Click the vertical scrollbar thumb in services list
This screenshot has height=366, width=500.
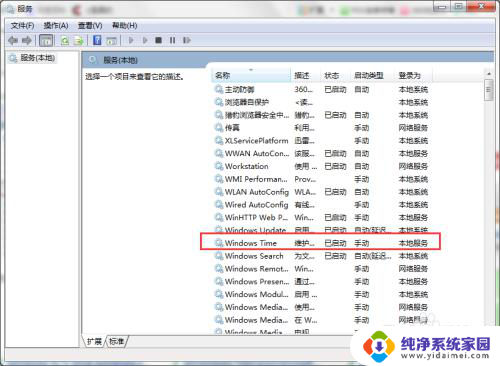[x=489, y=90]
